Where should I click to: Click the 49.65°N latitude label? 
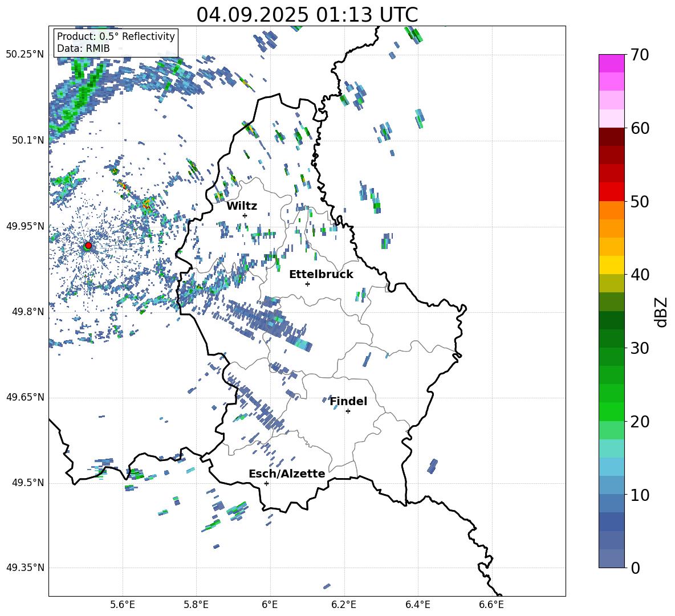pyautogui.click(x=25, y=397)
